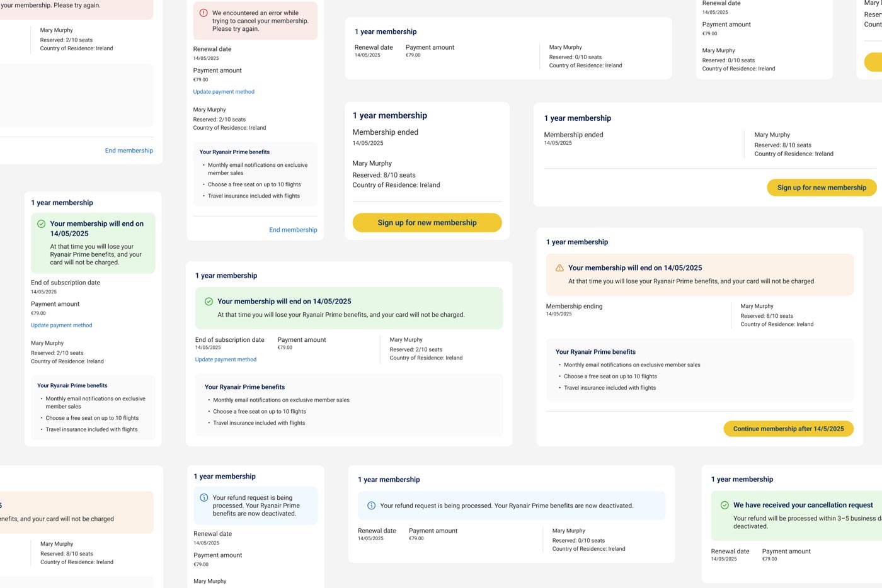Click End membership below the Ryanair Prime benefits list
882x588 pixels.
(x=293, y=230)
